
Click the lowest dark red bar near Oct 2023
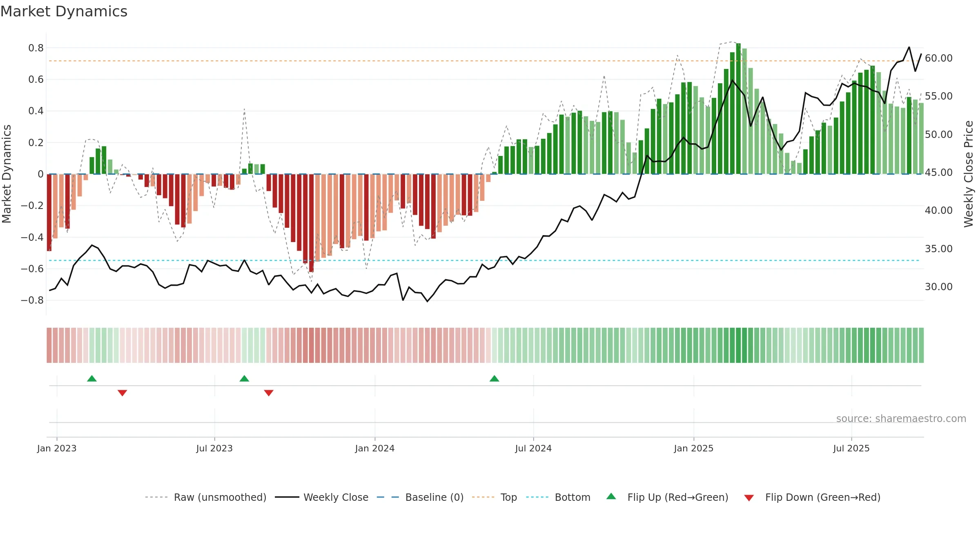click(x=311, y=223)
